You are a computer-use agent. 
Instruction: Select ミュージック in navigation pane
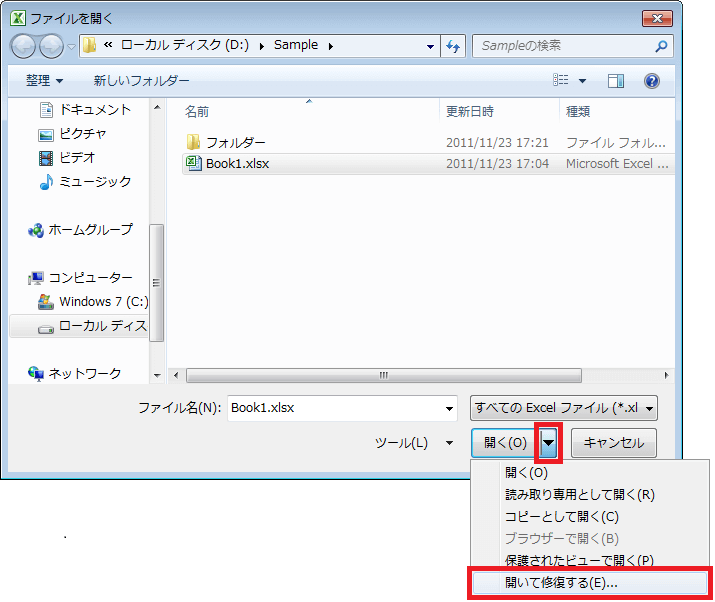(86, 182)
